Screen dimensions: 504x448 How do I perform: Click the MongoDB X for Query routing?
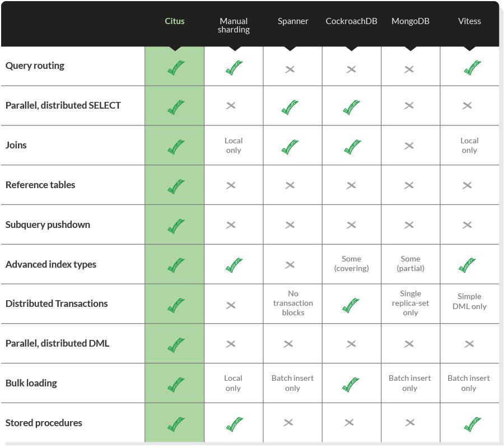click(409, 69)
